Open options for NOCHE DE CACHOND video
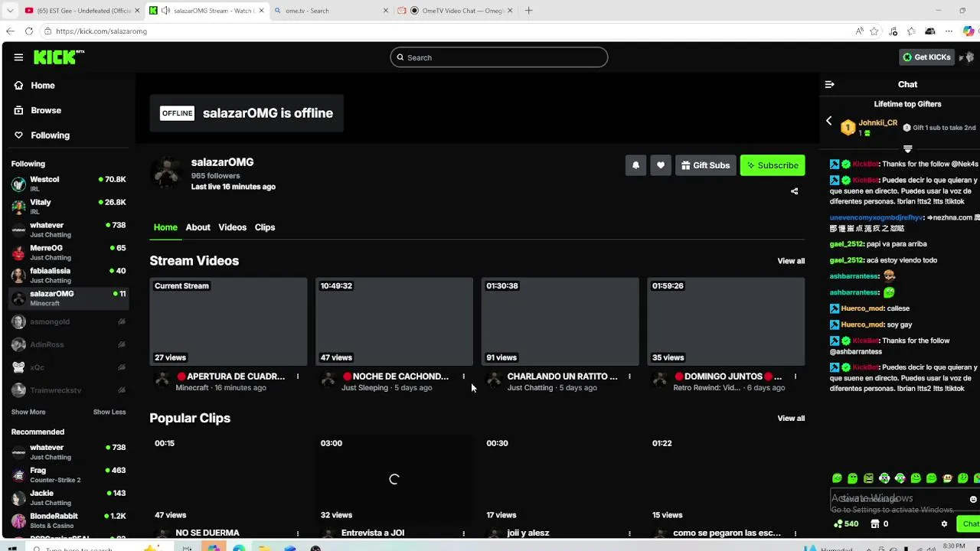This screenshot has height=551, width=980. (463, 377)
